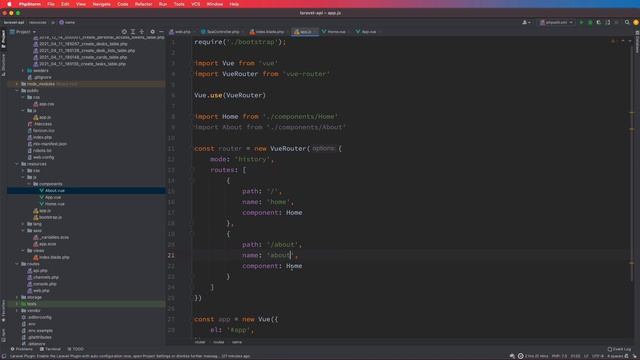
Task: Click the Expand All icon in Project panel
Action: 133,31
